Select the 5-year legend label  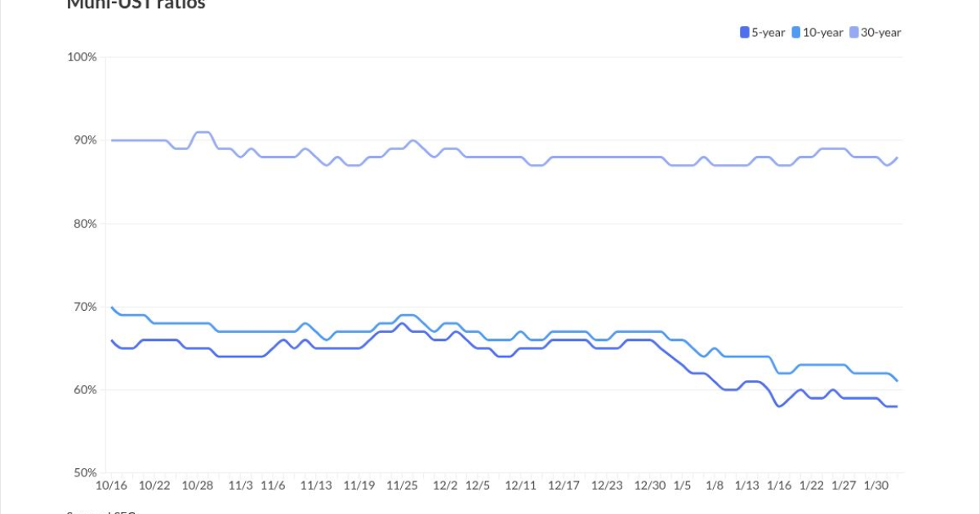tap(768, 33)
